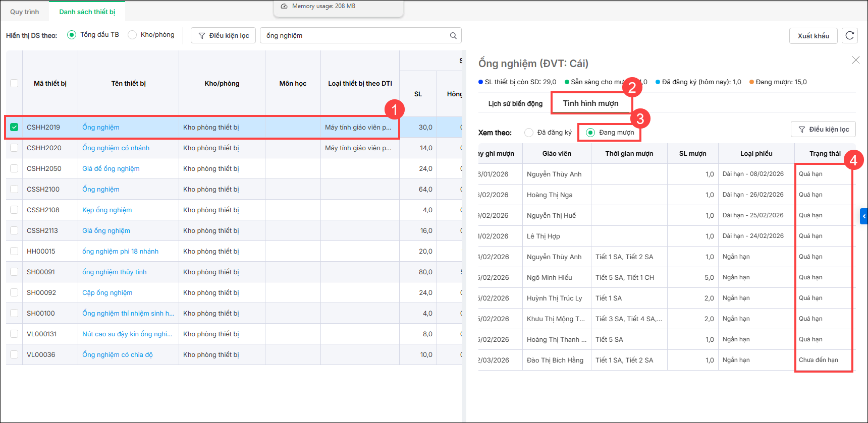Click the search magnifier icon
The width and height of the screenshot is (868, 423).
pos(453,36)
